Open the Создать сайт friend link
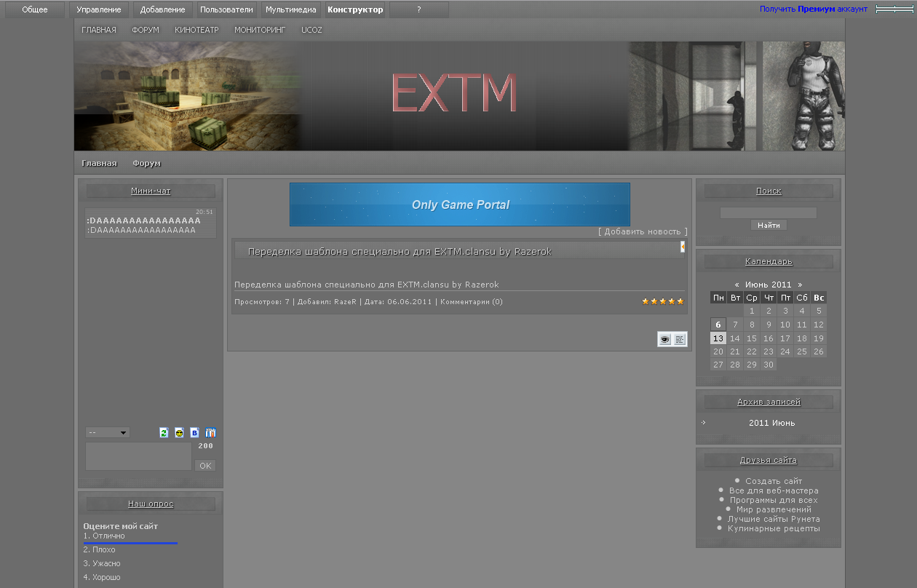Image resolution: width=917 pixels, height=588 pixels. pos(774,481)
